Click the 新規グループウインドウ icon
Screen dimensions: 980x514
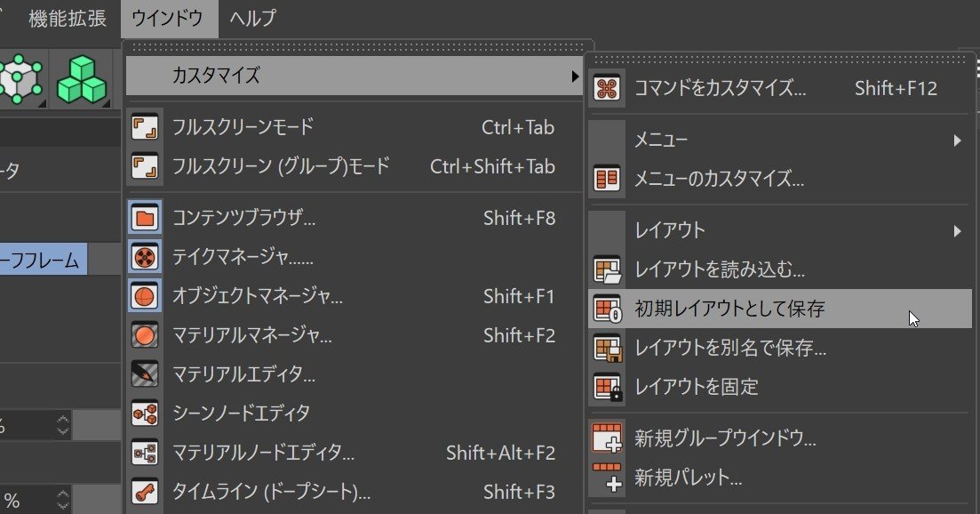(x=607, y=438)
